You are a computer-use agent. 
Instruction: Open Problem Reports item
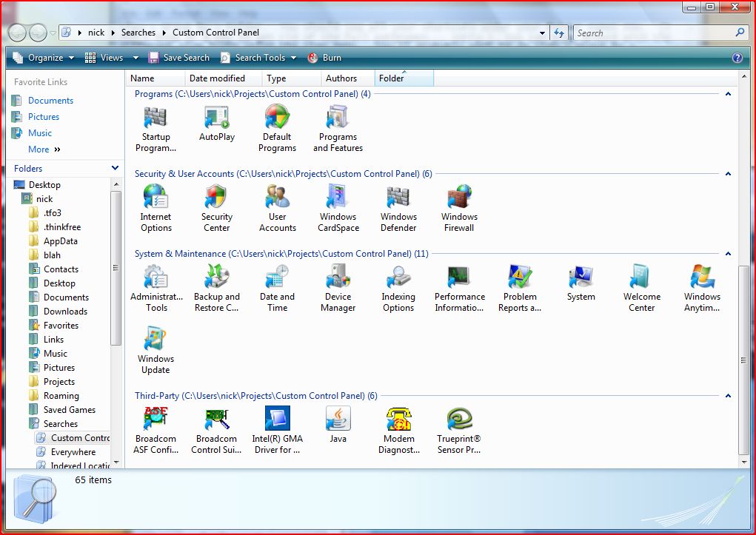pyautogui.click(x=520, y=289)
